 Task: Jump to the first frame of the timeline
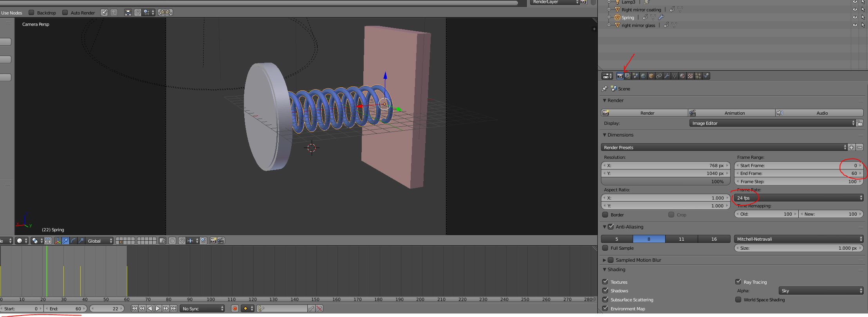click(x=134, y=308)
